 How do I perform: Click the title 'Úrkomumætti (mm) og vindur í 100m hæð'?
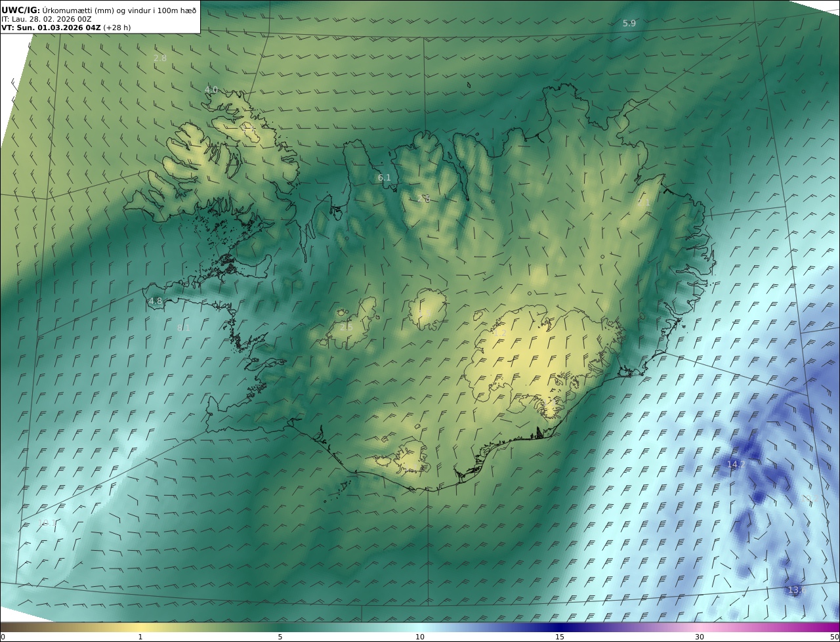[119, 10]
